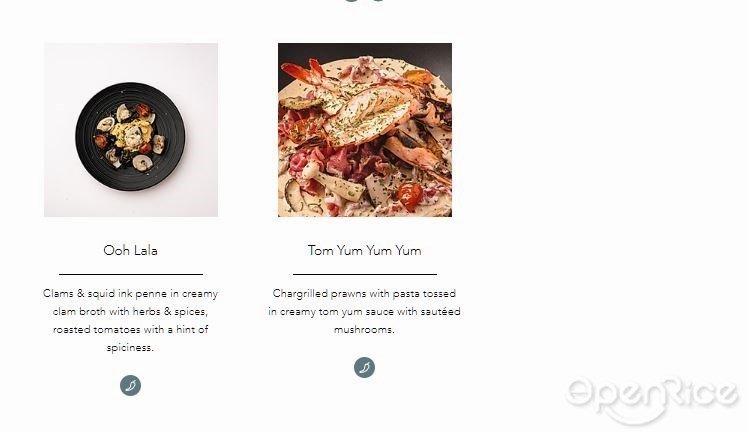
Task: Click the chili spicy icon under Ooh Lala
Action: click(130, 385)
